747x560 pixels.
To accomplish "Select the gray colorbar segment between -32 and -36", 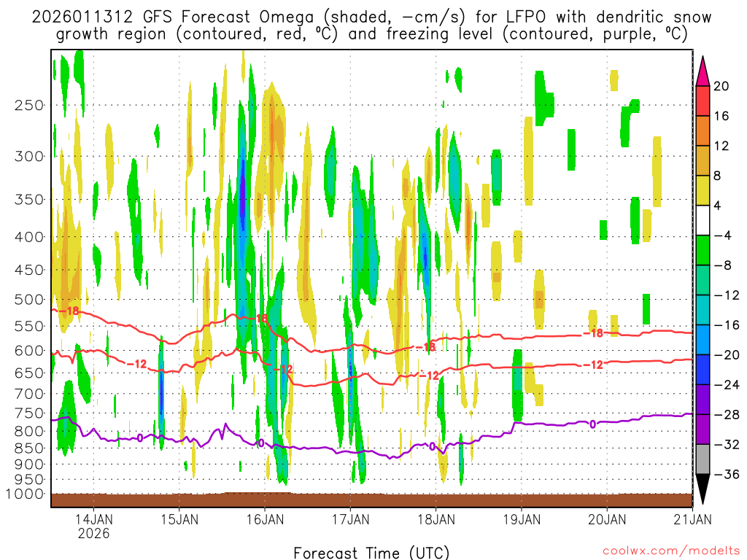I will [703, 459].
